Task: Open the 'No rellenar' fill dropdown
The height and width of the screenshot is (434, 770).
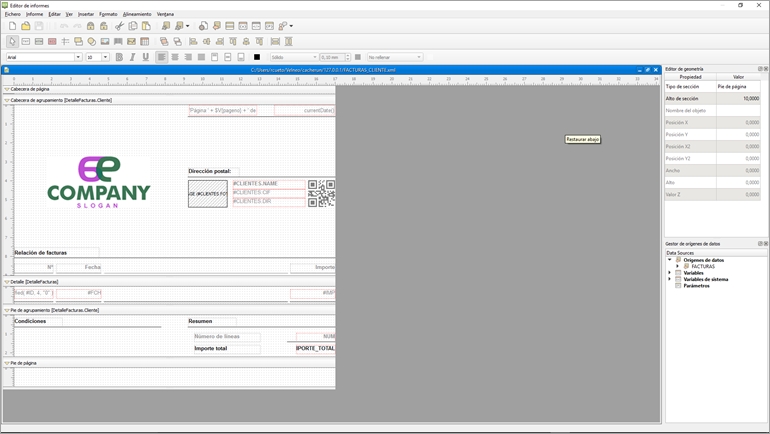Action: click(418, 57)
